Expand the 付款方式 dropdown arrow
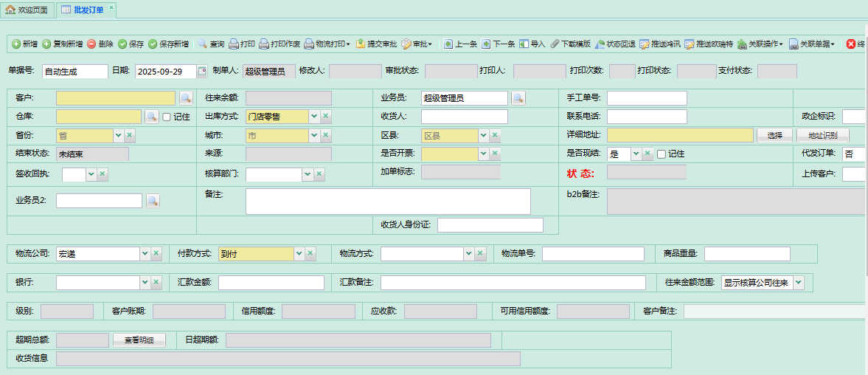Viewport: 868px width, 375px height. click(x=299, y=254)
